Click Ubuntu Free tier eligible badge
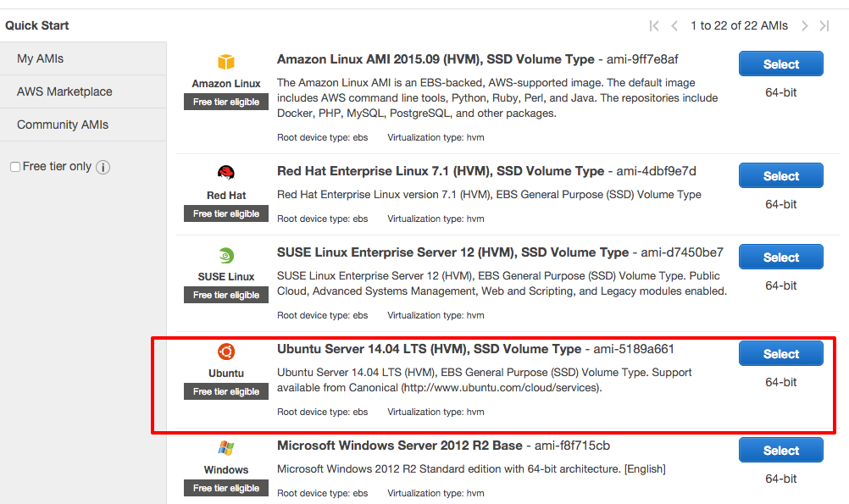 (225, 391)
